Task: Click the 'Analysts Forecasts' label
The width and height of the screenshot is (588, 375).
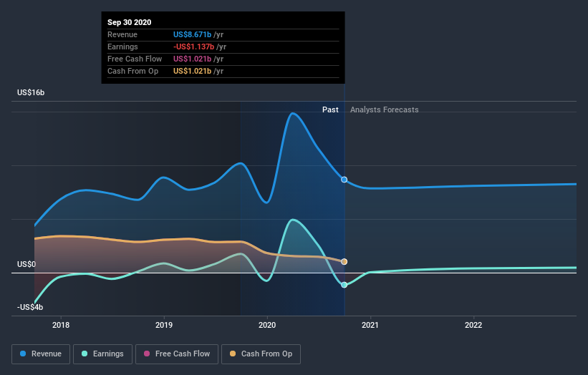Action: pyautogui.click(x=385, y=109)
